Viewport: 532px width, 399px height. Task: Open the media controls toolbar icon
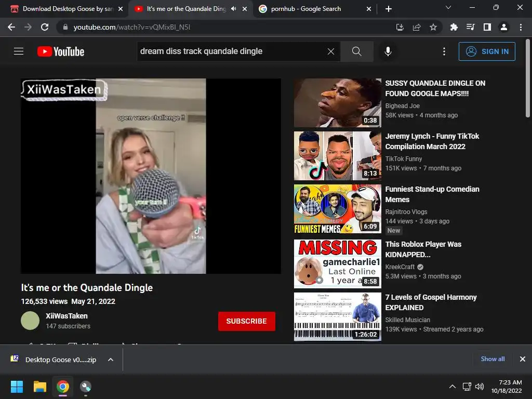point(470,27)
